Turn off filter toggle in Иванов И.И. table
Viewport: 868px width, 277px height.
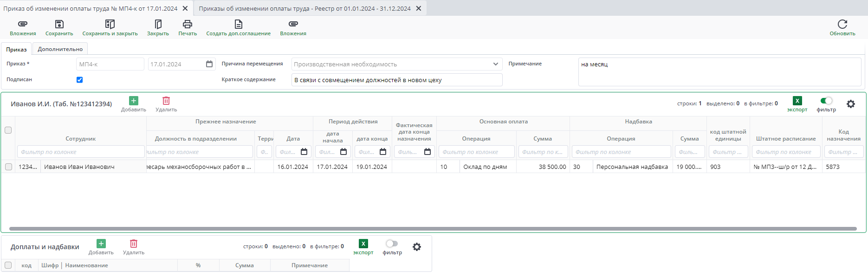tap(826, 101)
